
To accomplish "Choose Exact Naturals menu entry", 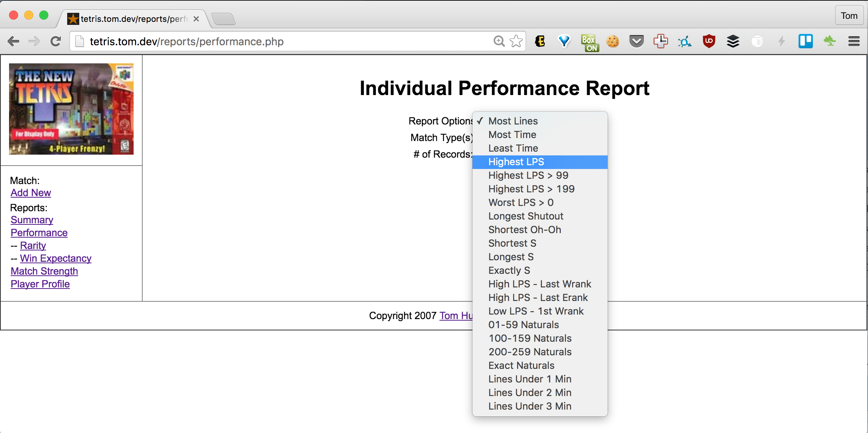I will click(521, 365).
